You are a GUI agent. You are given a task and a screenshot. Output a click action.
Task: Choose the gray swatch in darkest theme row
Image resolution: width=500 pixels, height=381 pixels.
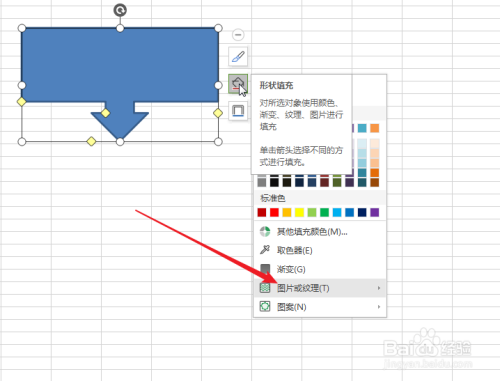pos(262,182)
